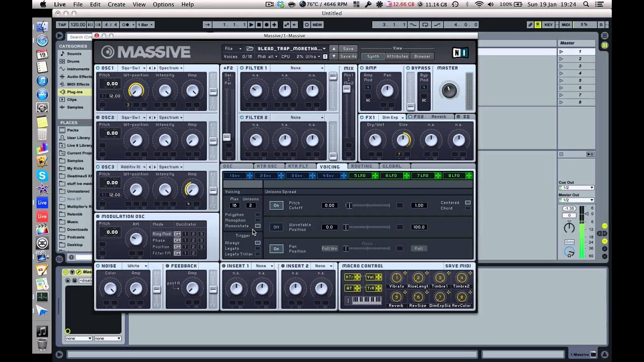The height and width of the screenshot is (362, 644).
Task: Open Filter 1 type dropdown
Action: [x=298, y=68]
